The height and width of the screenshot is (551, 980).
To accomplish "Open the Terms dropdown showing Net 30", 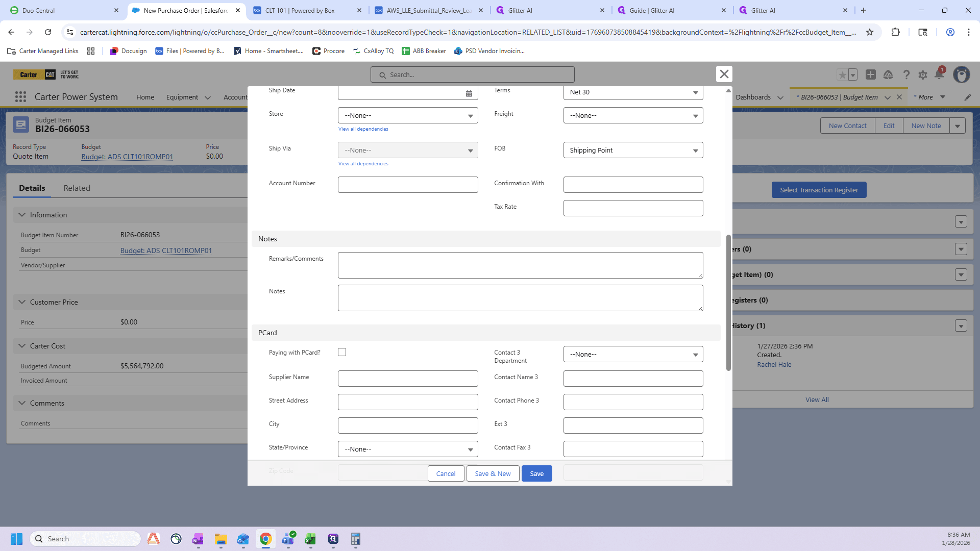I will (x=633, y=92).
